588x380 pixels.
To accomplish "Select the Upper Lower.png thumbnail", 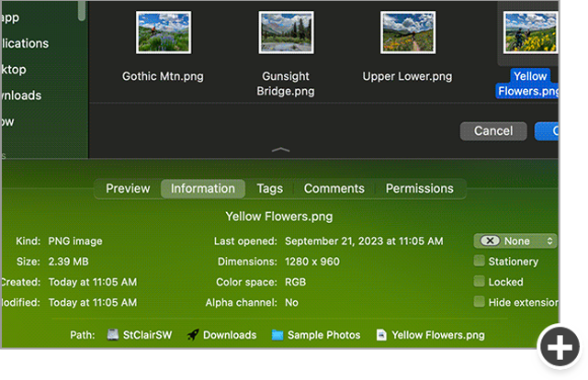I will click(x=408, y=32).
